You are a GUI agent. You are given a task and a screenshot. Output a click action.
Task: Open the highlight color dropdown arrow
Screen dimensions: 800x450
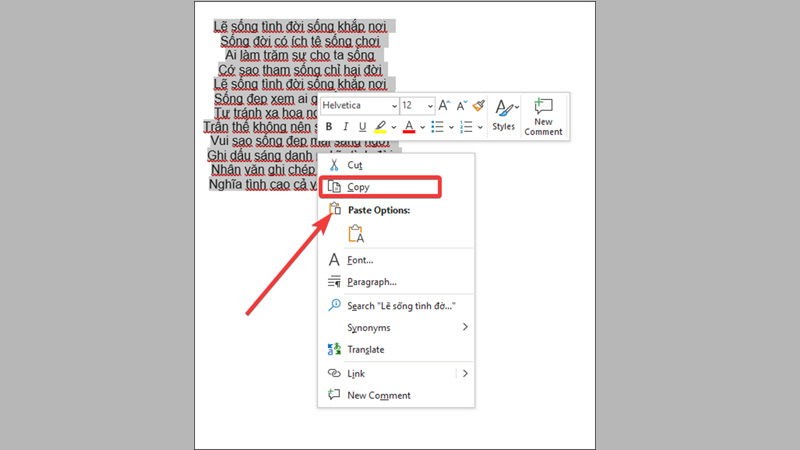click(x=394, y=127)
